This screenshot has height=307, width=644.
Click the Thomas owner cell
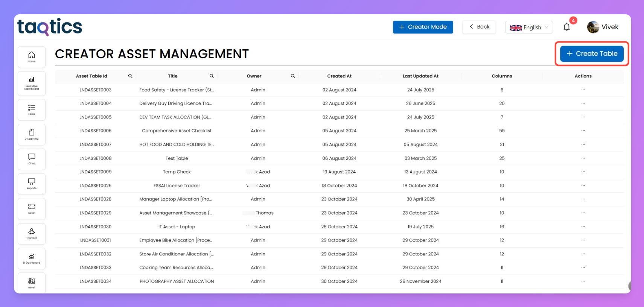(258, 213)
